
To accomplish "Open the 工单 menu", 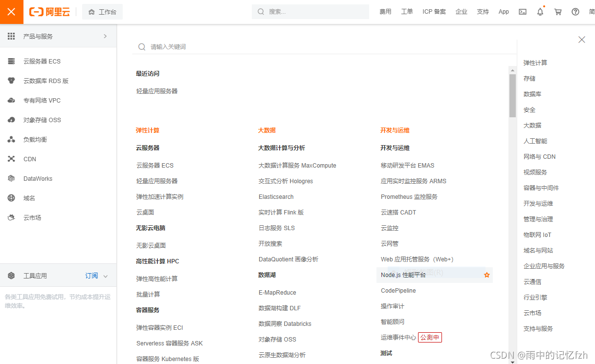I will pyautogui.click(x=407, y=12).
